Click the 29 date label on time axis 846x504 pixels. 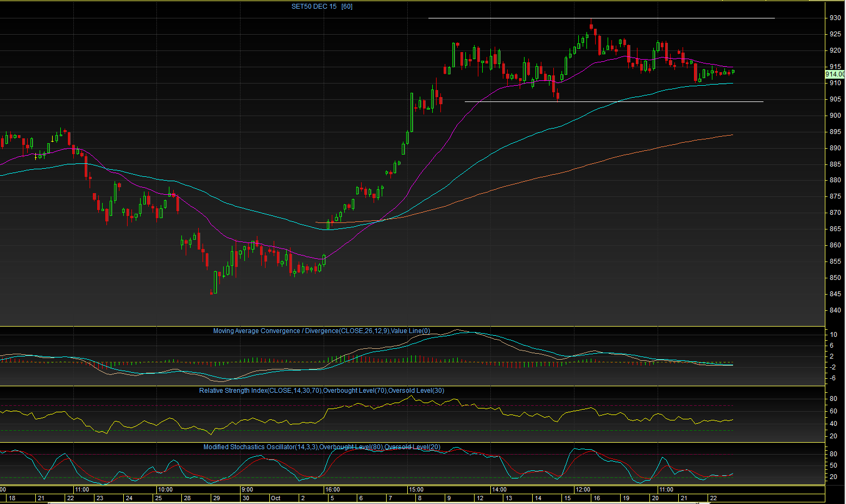pos(217,498)
